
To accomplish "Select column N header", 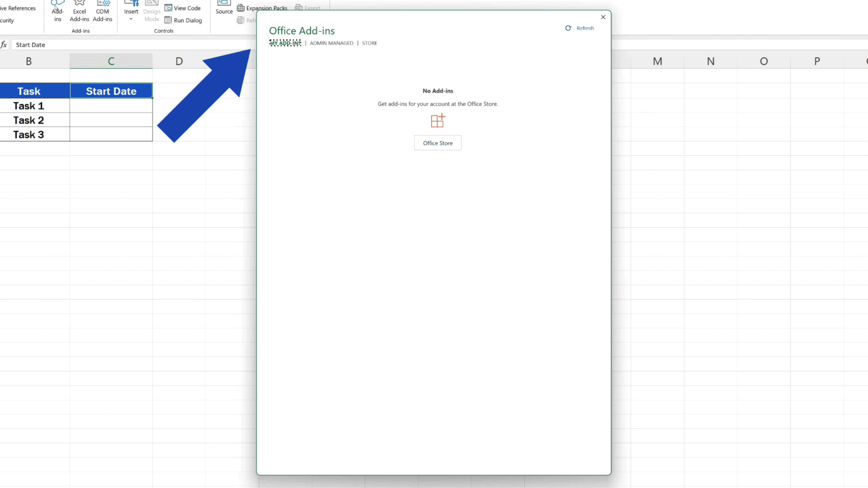I will point(710,61).
